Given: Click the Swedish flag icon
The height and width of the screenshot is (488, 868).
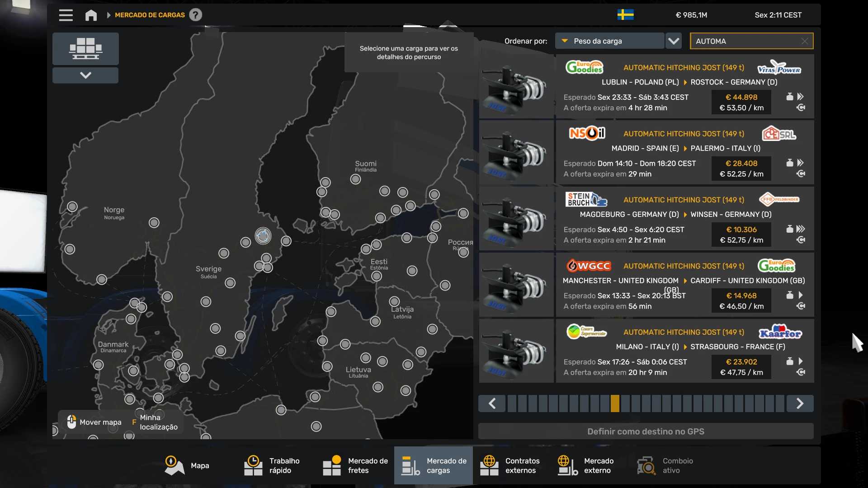Looking at the screenshot, I should point(625,15).
